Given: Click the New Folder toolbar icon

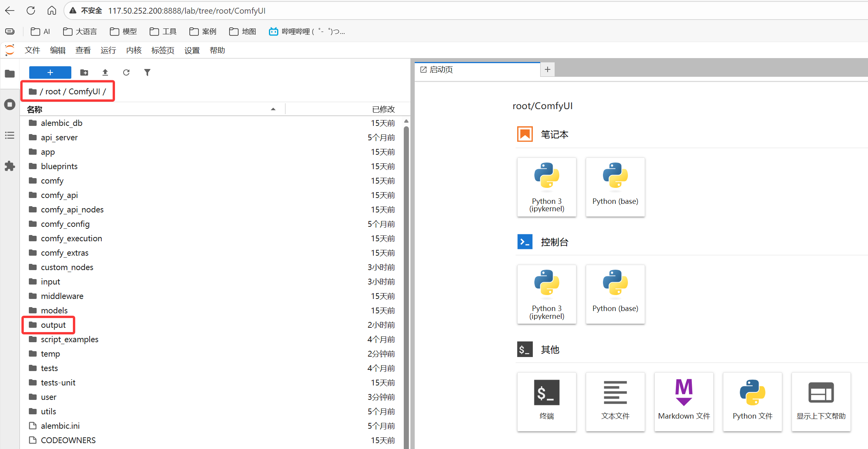Looking at the screenshot, I should point(84,72).
